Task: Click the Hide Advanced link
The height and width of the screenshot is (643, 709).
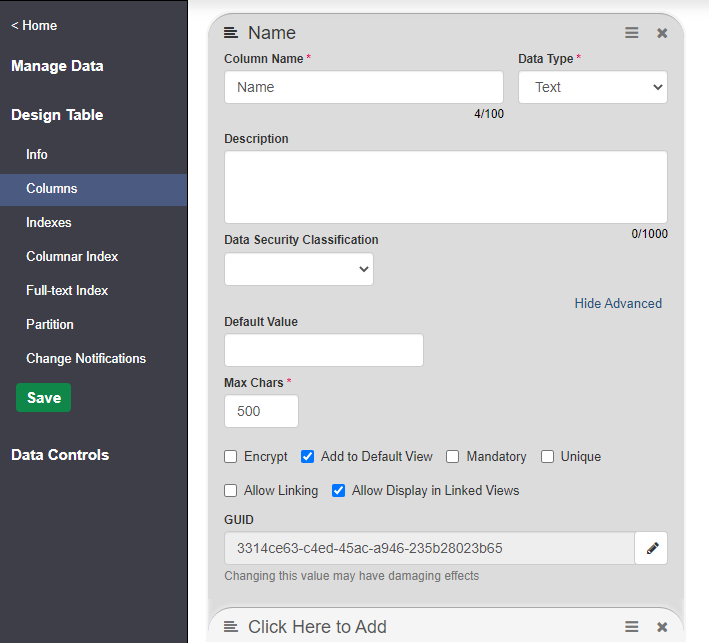Action: coord(617,303)
